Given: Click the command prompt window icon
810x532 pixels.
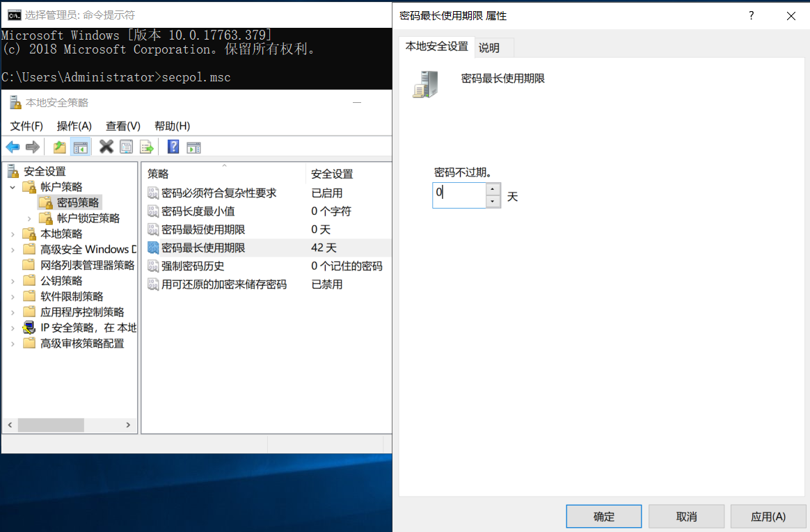Looking at the screenshot, I should pos(15,15).
